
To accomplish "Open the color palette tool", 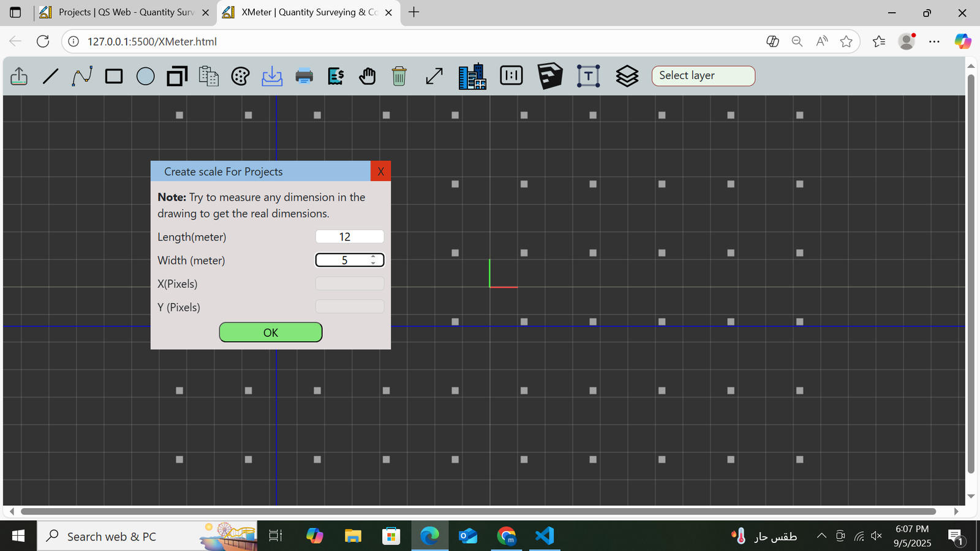I will pos(240,76).
